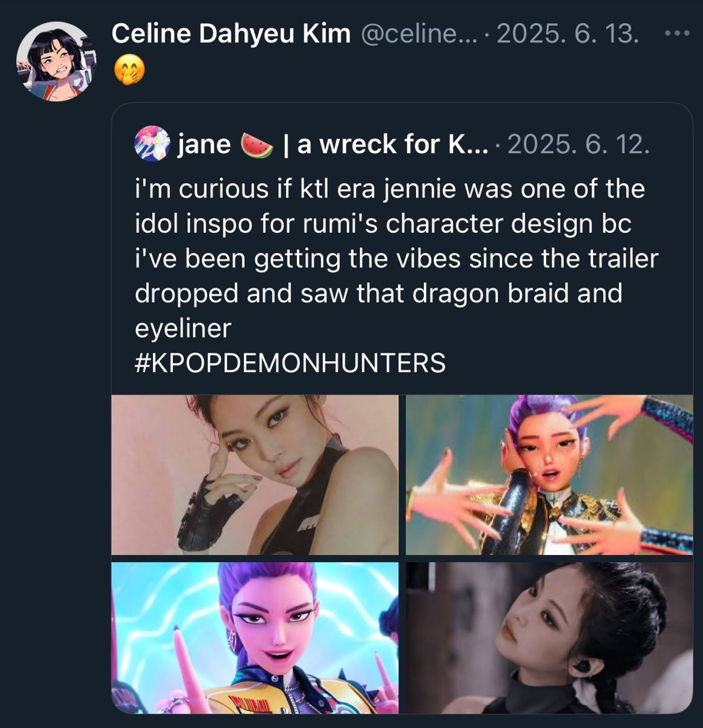Click the quoted tweet's first line about jennie
The height and width of the screenshot is (728, 703).
coord(390,189)
